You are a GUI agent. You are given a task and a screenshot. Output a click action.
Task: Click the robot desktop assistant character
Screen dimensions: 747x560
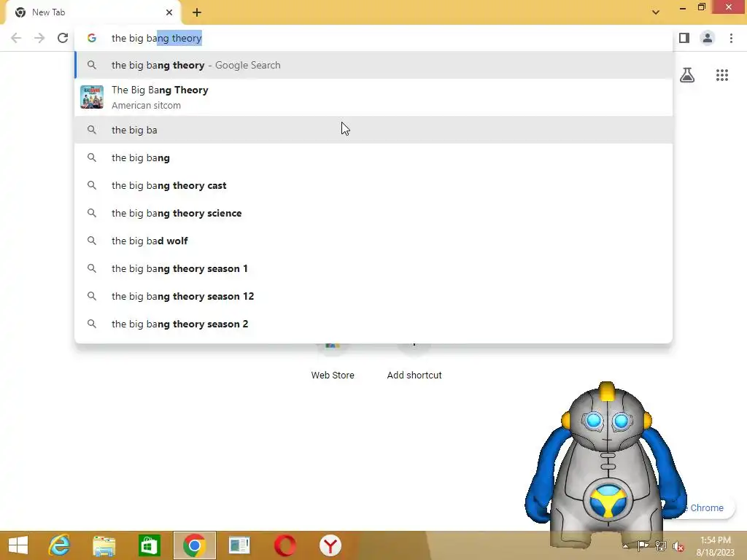tap(606, 464)
